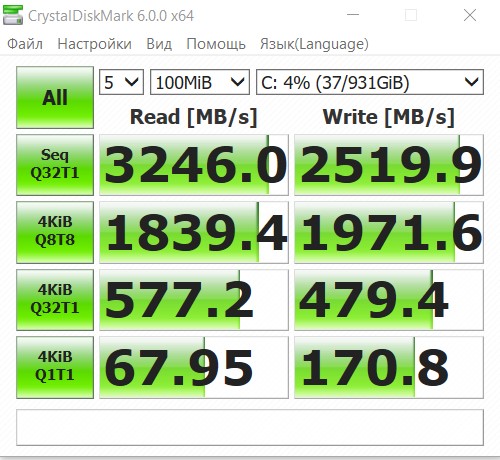Image resolution: width=500 pixels, height=460 pixels.
Task: Start the 4KiB Q8T8 test
Action: coord(55,232)
